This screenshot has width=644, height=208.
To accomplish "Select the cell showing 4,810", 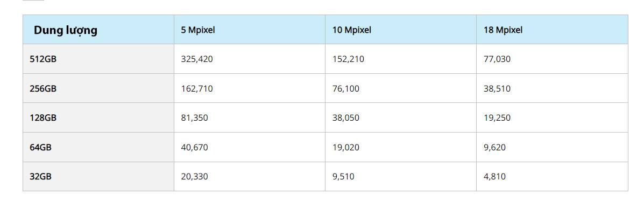I will click(x=552, y=176).
